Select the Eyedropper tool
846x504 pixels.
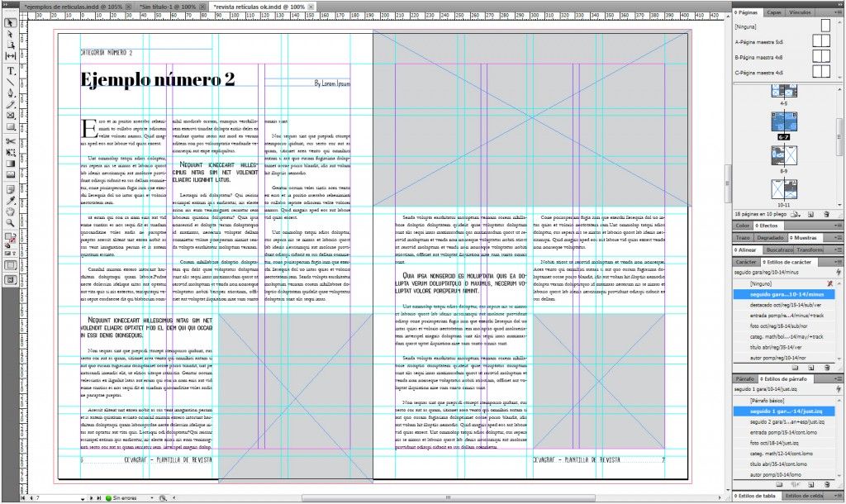[x=10, y=200]
